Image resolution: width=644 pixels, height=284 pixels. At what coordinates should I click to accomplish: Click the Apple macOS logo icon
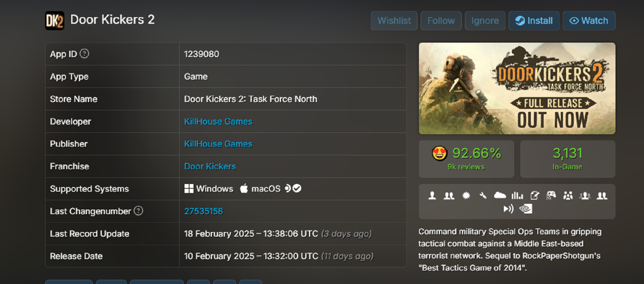[x=244, y=188]
